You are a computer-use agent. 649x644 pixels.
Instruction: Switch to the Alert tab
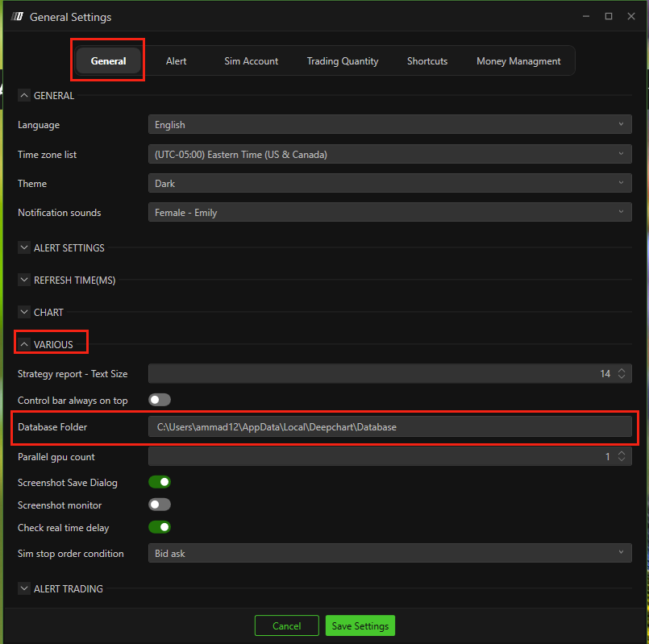click(x=176, y=61)
